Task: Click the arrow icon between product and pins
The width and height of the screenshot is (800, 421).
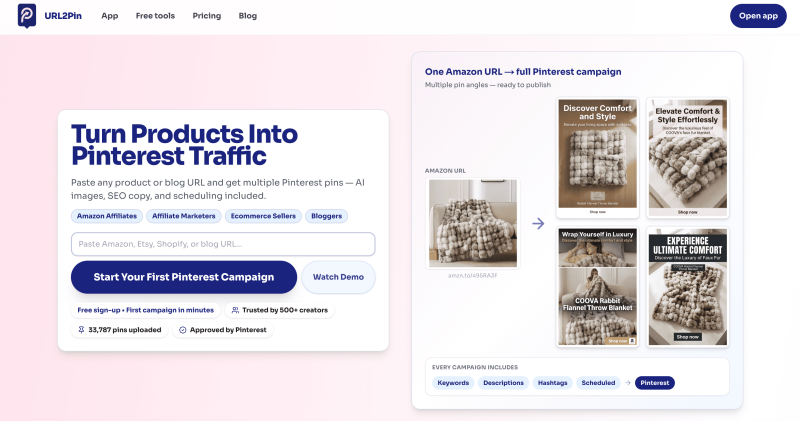Action: point(538,224)
